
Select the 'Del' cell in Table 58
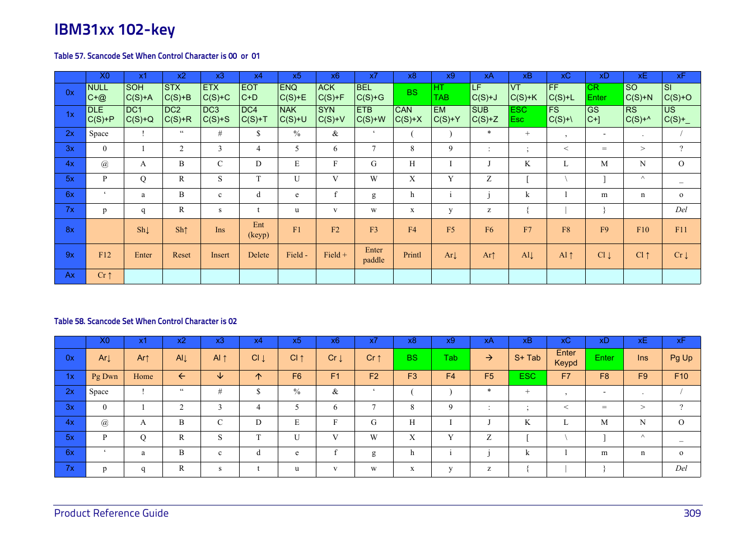(682, 469)
